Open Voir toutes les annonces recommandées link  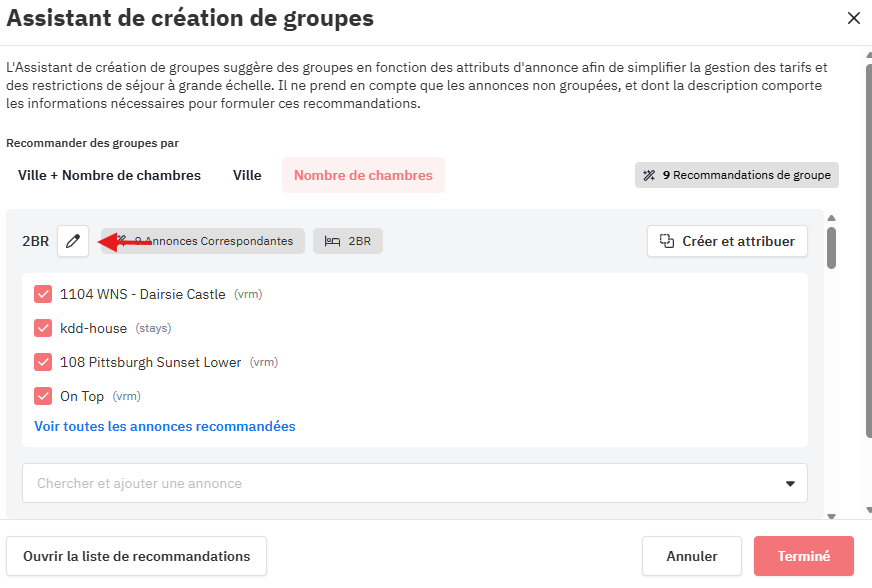tap(165, 426)
